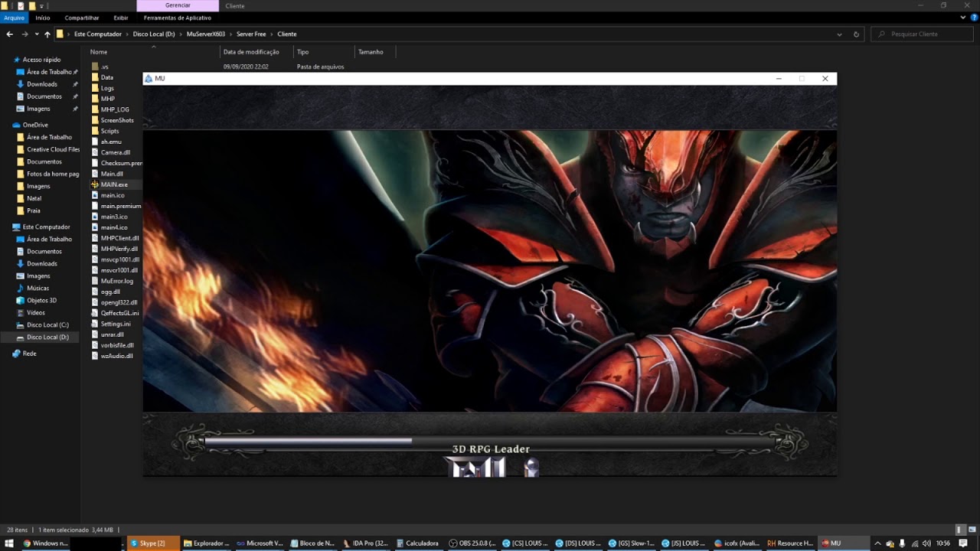
Task: Open the notification center icon
Action: click(963, 543)
